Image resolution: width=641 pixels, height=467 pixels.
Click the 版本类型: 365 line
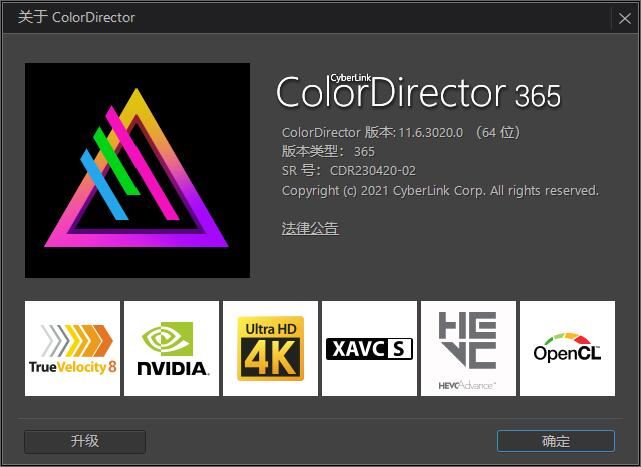click(328, 152)
